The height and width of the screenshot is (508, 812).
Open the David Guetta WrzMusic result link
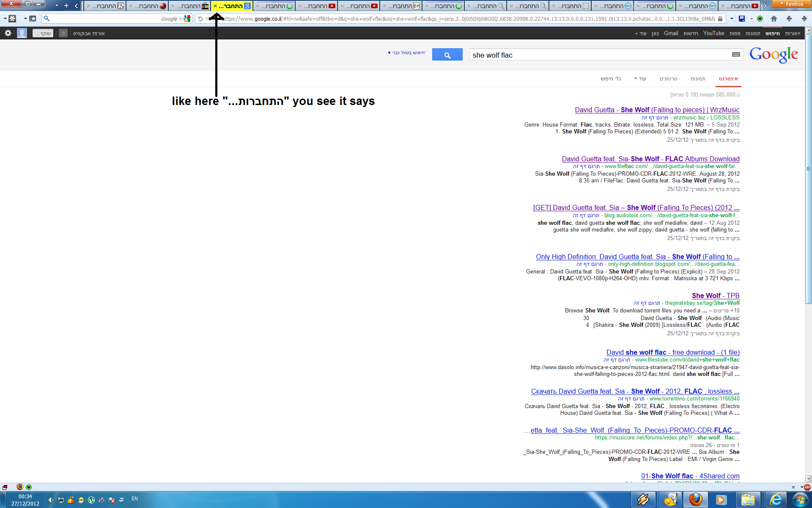657,110
